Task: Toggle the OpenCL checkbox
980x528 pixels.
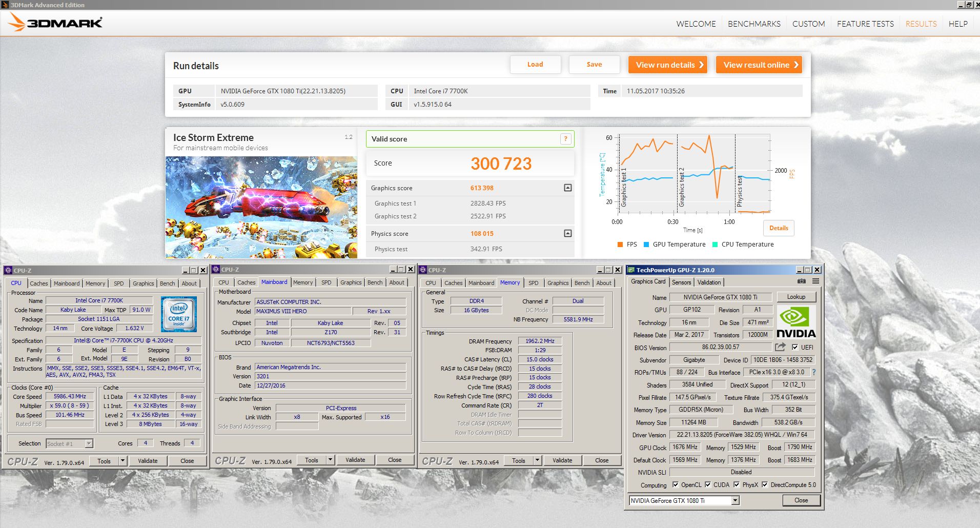Action: coord(676,484)
